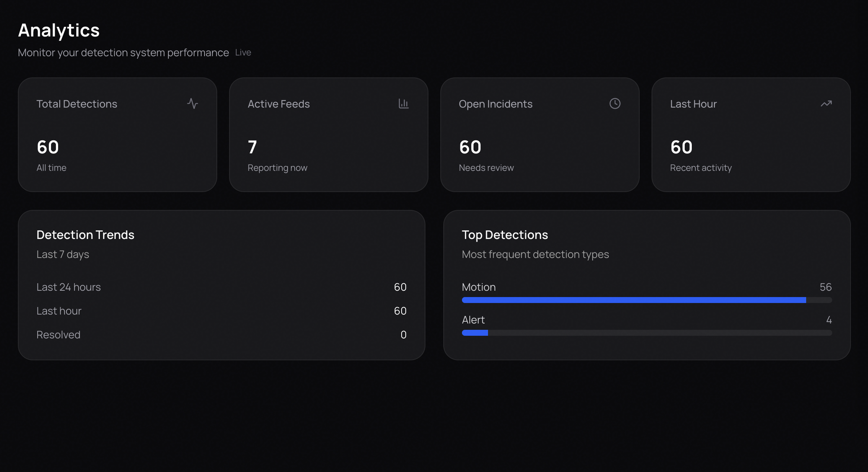Select the Last hour trend row
Screen dimensions: 868x472
[221, 311]
